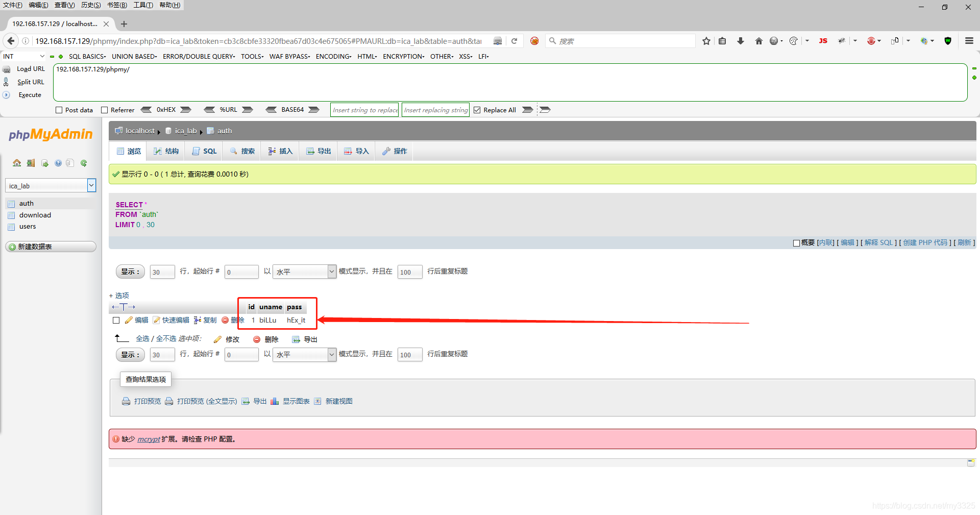Reload the navigation frame with the green icon
This screenshot has height=515, width=980.
click(x=84, y=163)
